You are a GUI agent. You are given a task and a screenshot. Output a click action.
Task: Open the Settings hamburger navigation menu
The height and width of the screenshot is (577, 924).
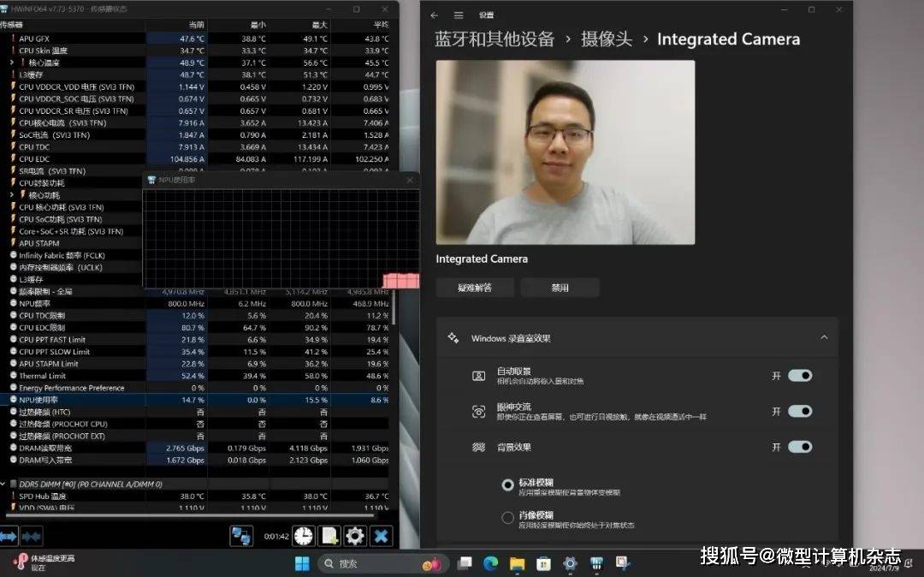point(459,15)
